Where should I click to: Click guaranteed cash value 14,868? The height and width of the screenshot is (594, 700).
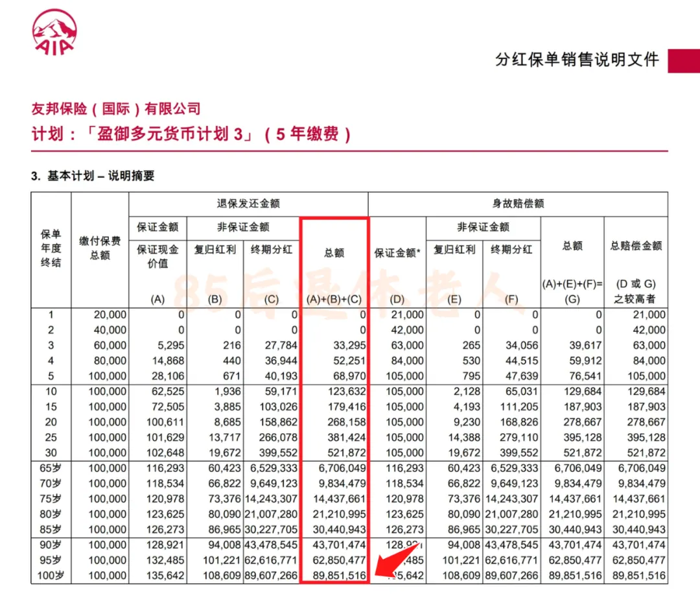[168, 361]
